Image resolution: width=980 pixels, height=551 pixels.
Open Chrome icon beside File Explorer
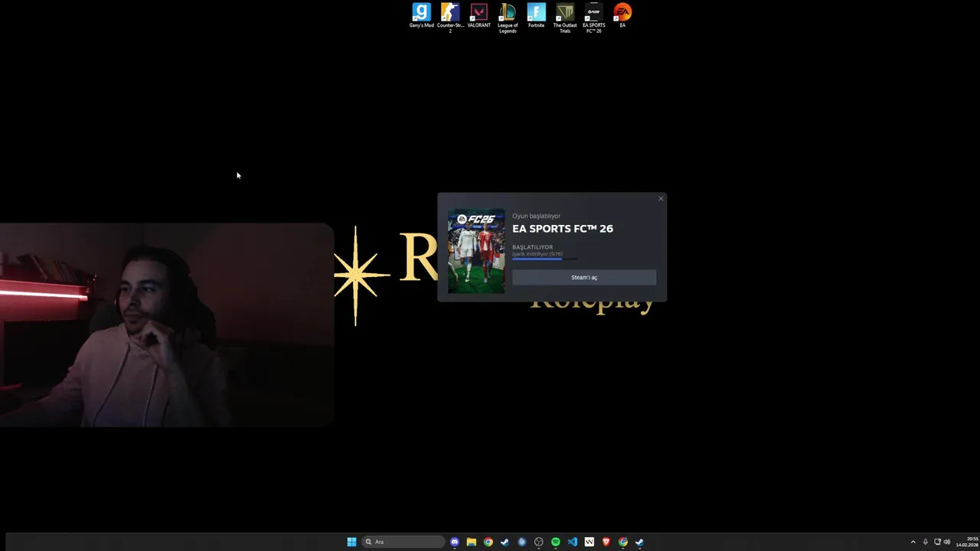[x=488, y=542]
